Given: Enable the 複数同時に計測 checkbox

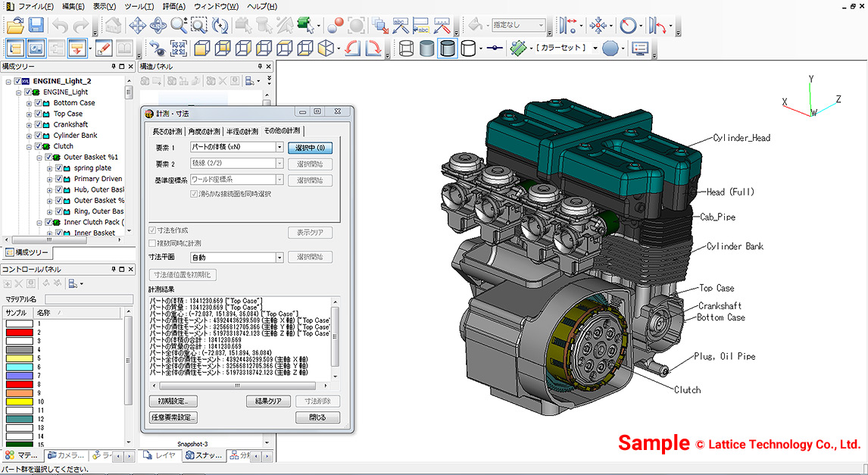Looking at the screenshot, I should click(x=152, y=243).
